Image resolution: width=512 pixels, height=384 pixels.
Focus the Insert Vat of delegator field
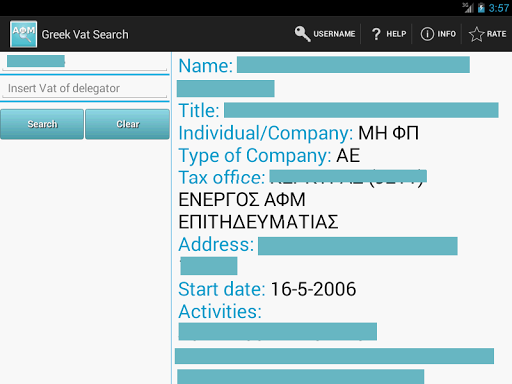coord(85,88)
